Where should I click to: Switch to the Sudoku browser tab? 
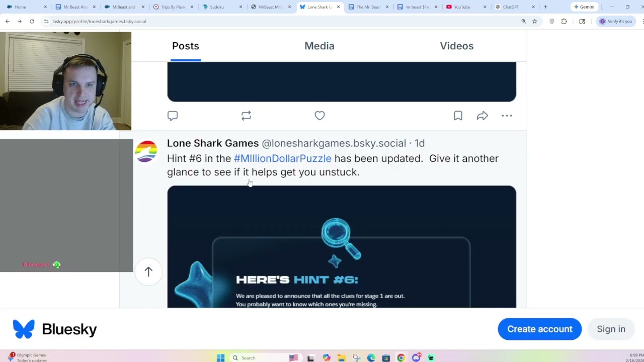(222, 7)
